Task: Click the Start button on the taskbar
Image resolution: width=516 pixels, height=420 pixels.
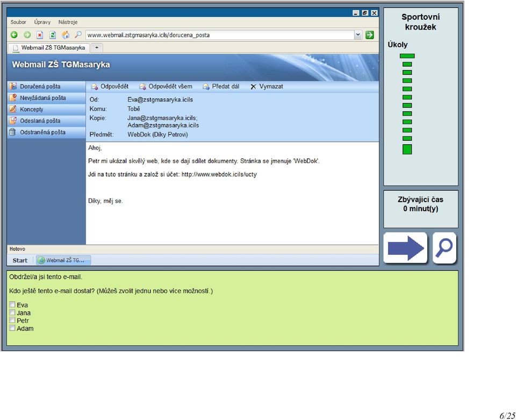Action: [20, 260]
